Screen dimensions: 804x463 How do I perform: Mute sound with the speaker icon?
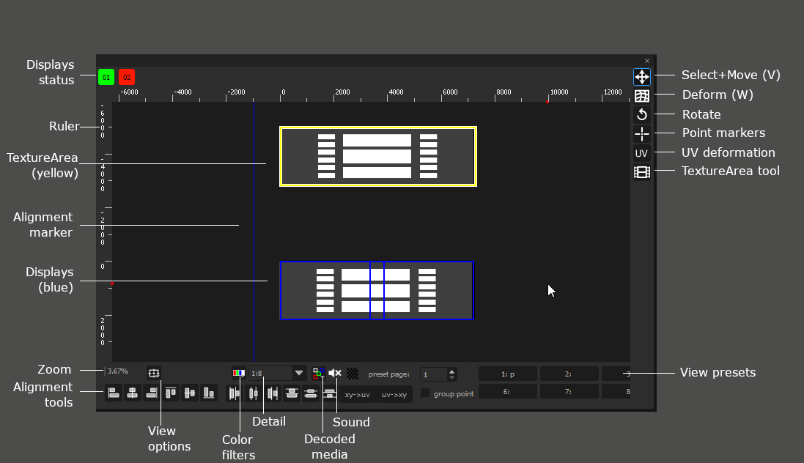(335, 373)
